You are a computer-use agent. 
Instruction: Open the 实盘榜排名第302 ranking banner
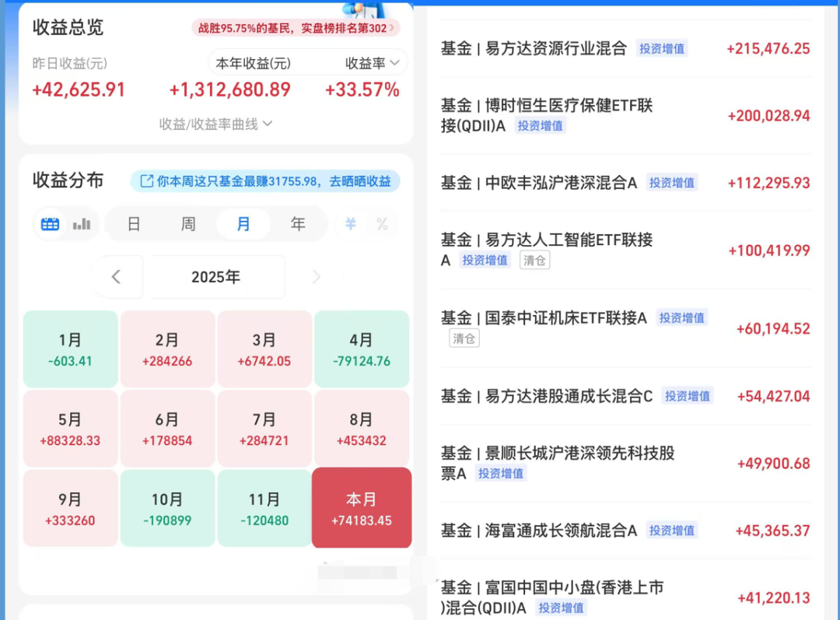(x=296, y=28)
